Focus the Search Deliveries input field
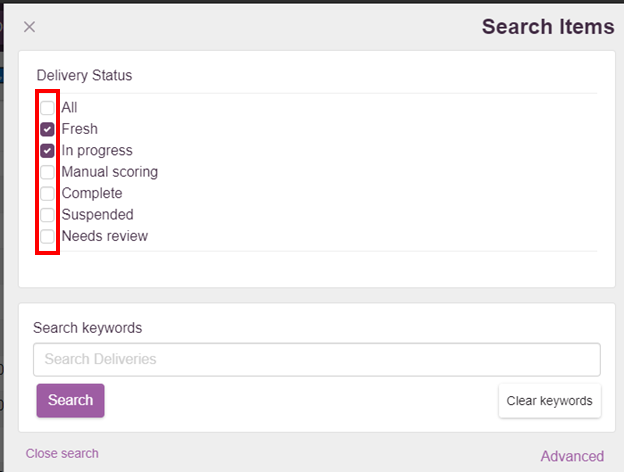 tap(317, 359)
